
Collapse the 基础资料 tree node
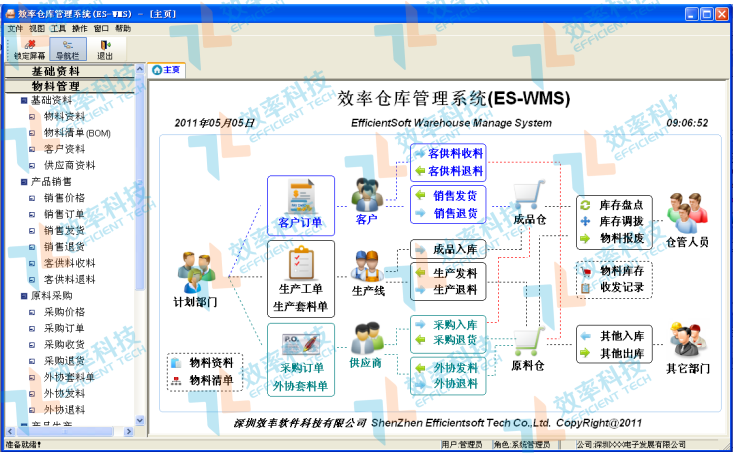tap(24, 101)
